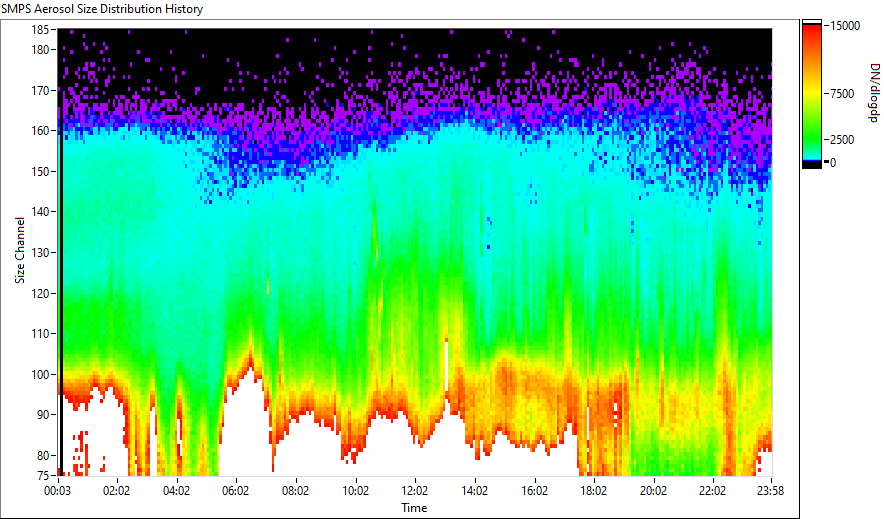Click the 23:58 time axis end label
Viewport: 884px width, 519px height.
click(770, 491)
